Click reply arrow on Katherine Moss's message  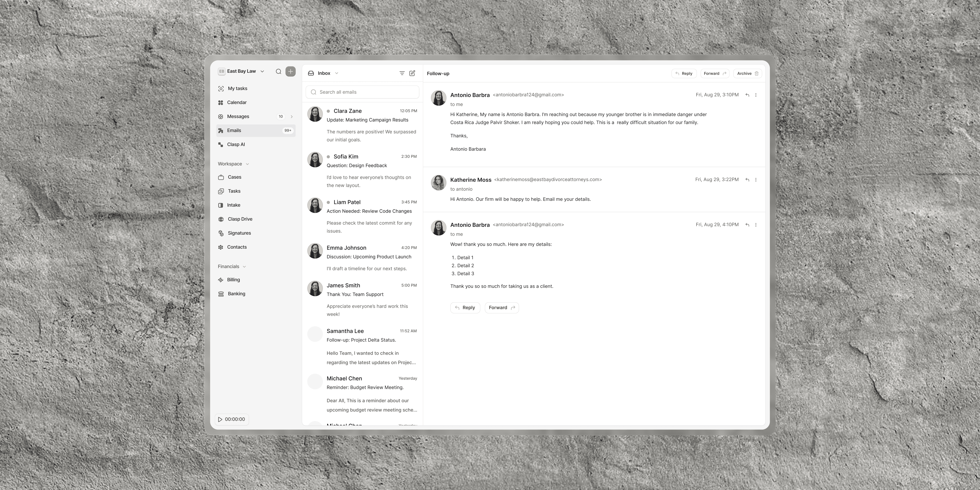[747, 180]
